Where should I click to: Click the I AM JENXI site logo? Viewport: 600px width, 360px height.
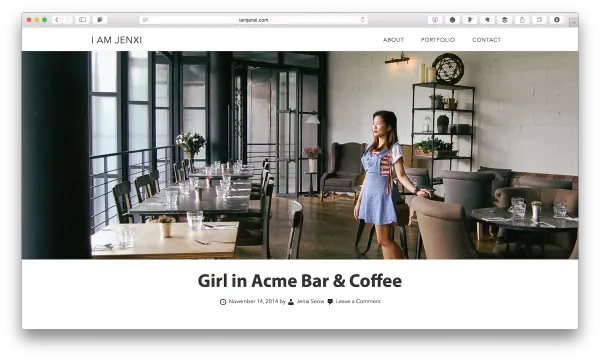(x=116, y=40)
